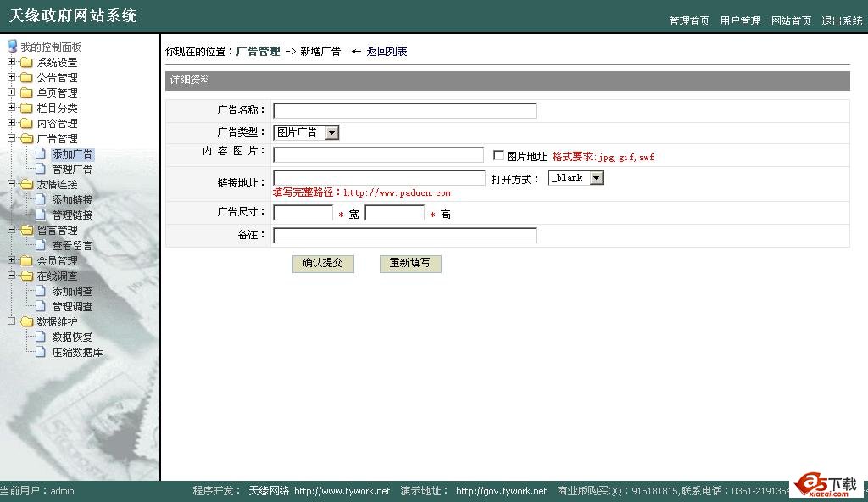Click the 添加广告 page icon
The width and height of the screenshot is (868, 502).
[41, 154]
